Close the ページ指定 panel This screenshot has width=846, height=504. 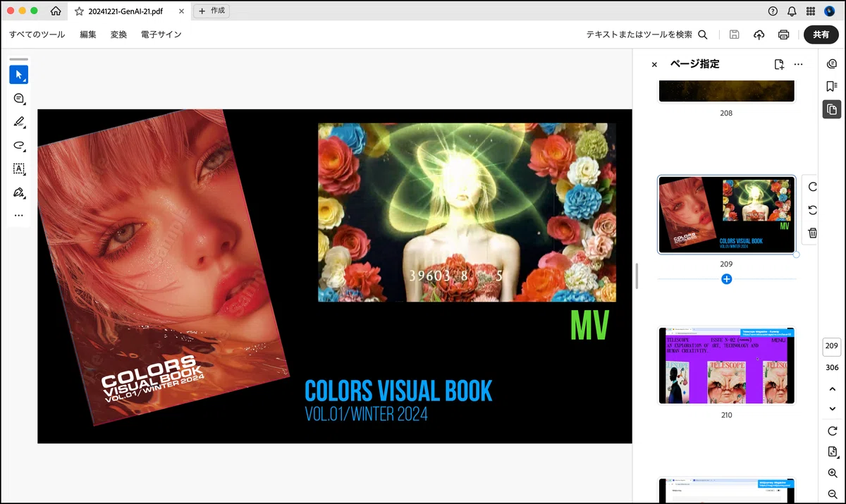654,64
